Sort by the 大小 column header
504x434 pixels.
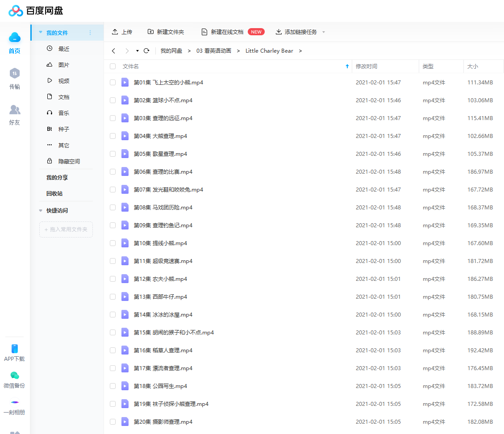tap(472, 67)
